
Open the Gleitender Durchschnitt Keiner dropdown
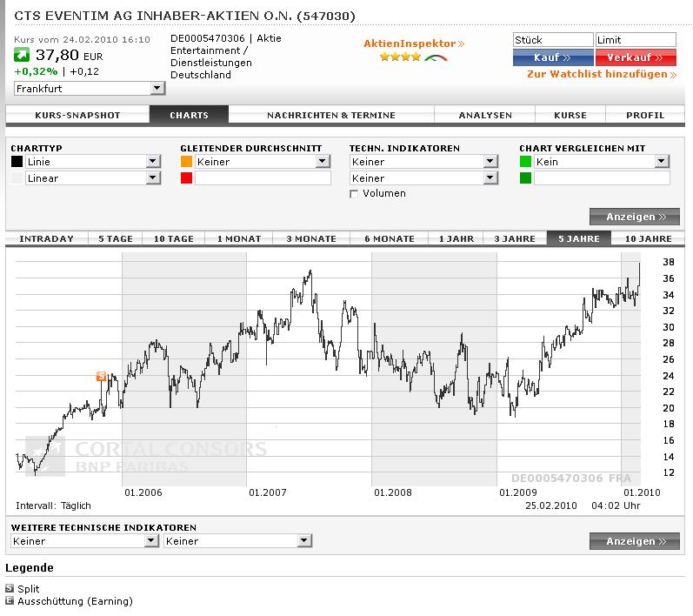click(x=263, y=162)
